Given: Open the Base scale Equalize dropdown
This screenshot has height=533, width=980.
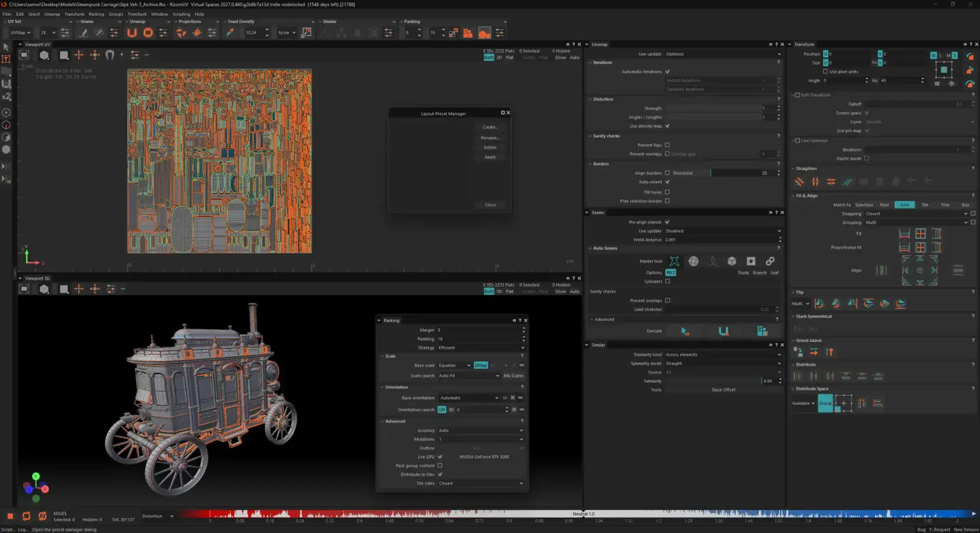Looking at the screenshot, I should [454, 366].
